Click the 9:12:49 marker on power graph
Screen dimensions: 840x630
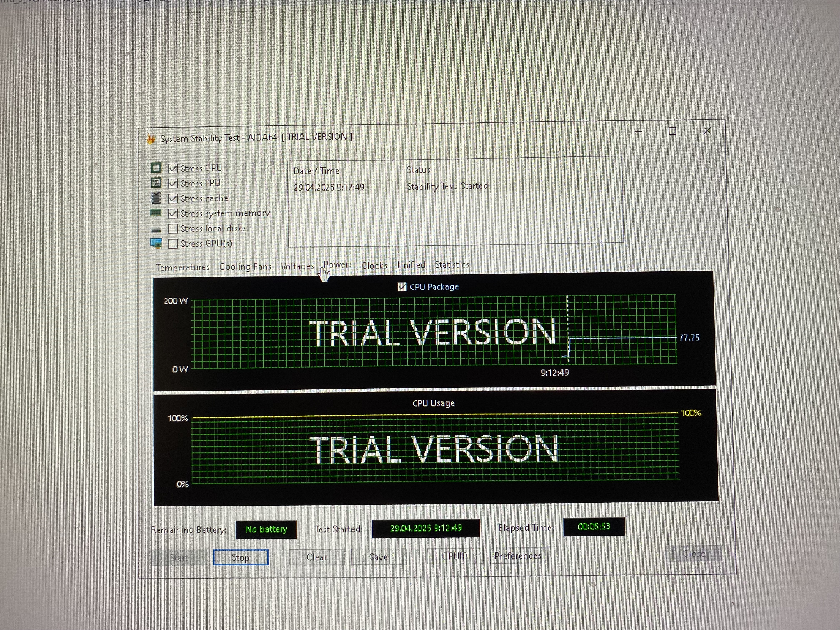pyautogui.click(x=555, y=372)
